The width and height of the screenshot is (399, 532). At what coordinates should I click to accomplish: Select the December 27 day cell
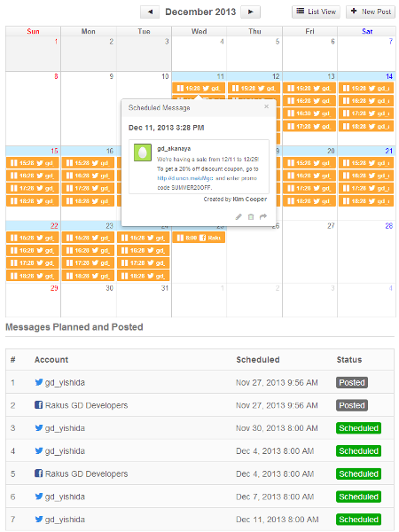309,252
